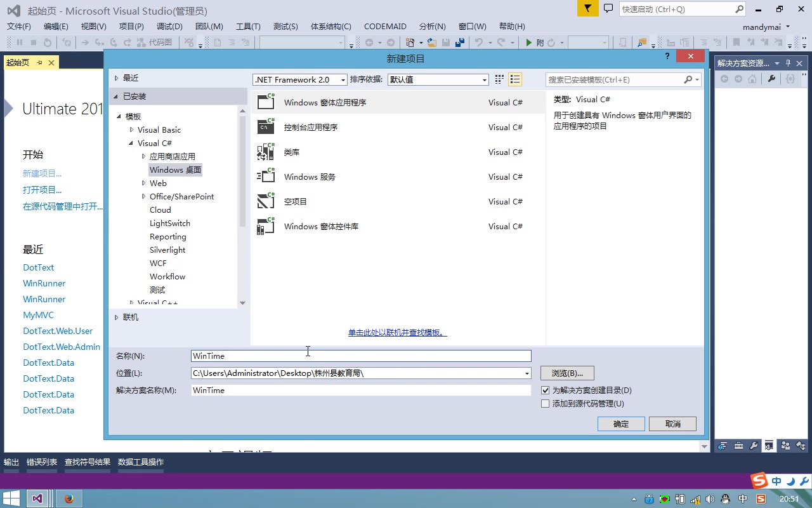Click the green Start debugging arrow
Image resolution: width=812 pixels, height=508 pixels.
click(x=528, y=43)
